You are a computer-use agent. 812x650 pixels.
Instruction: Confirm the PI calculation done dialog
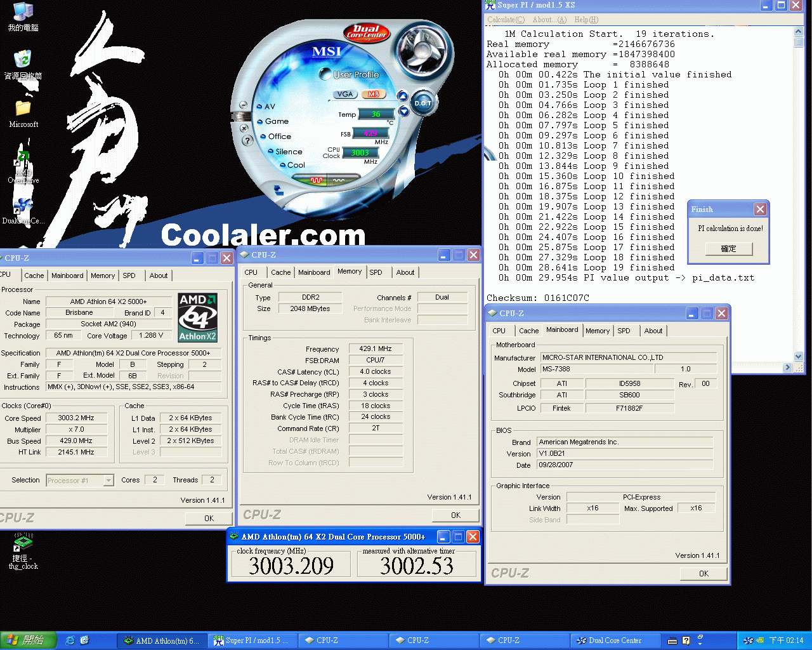pyautogui.click(x=728, y=249)
